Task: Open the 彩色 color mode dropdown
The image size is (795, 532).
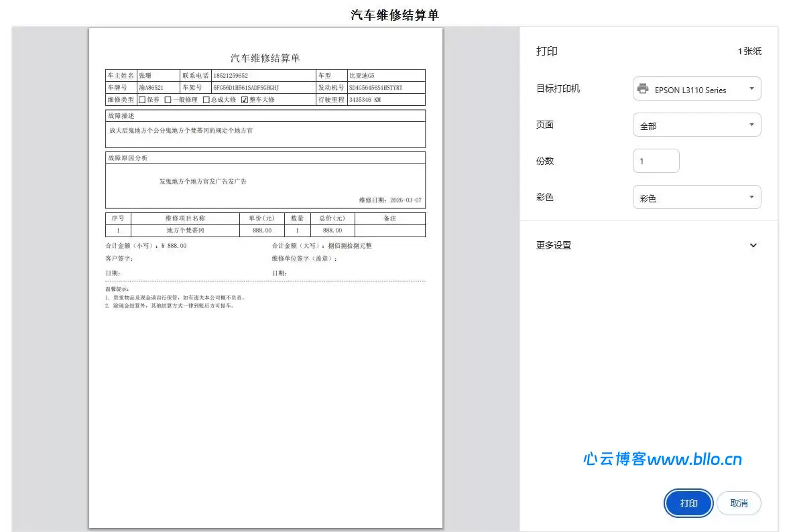Action: [x=696, y=197]
